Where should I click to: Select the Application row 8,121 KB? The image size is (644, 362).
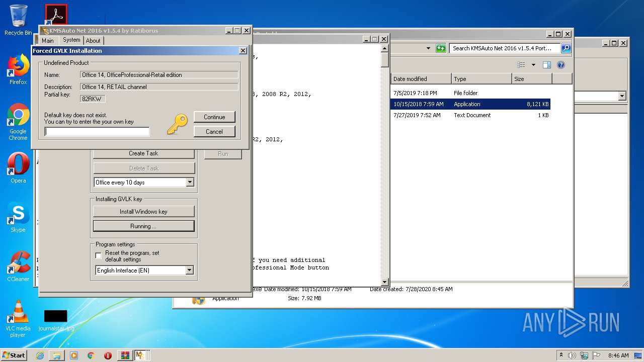click(x=470, y=104)
